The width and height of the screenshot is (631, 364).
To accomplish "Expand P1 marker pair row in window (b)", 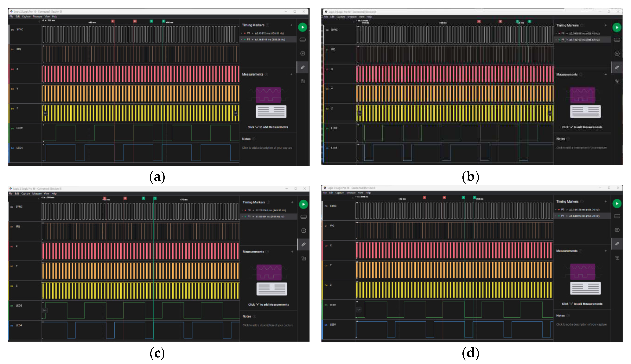I will [556, 40].
